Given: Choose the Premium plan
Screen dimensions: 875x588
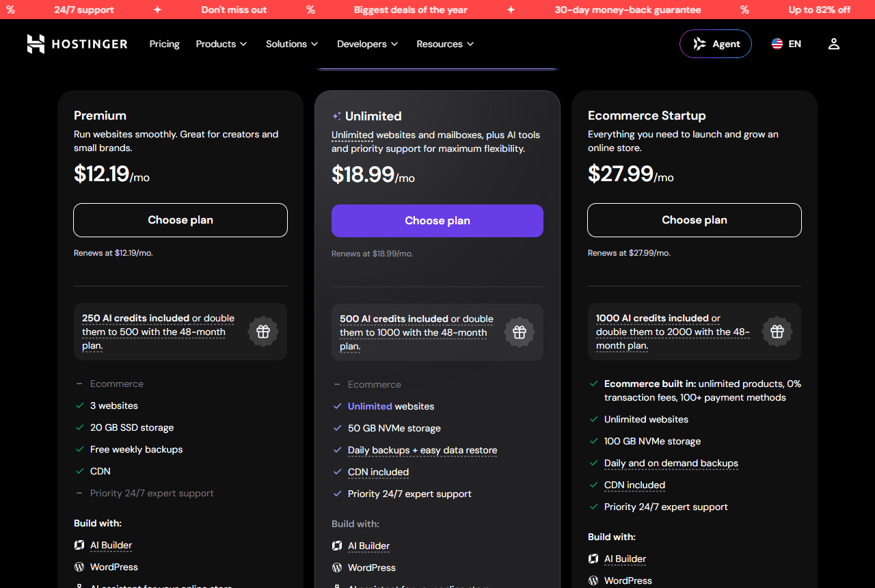Looking at the screenshot, I should tap(180, 220).
